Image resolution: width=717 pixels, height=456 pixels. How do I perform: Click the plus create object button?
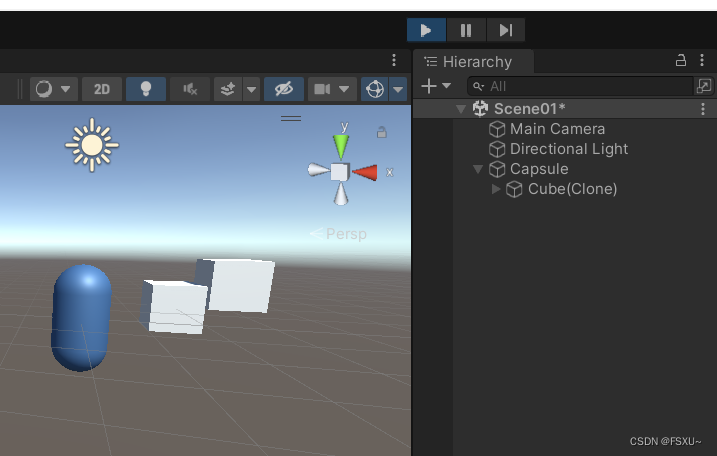(x=429, y=86)
